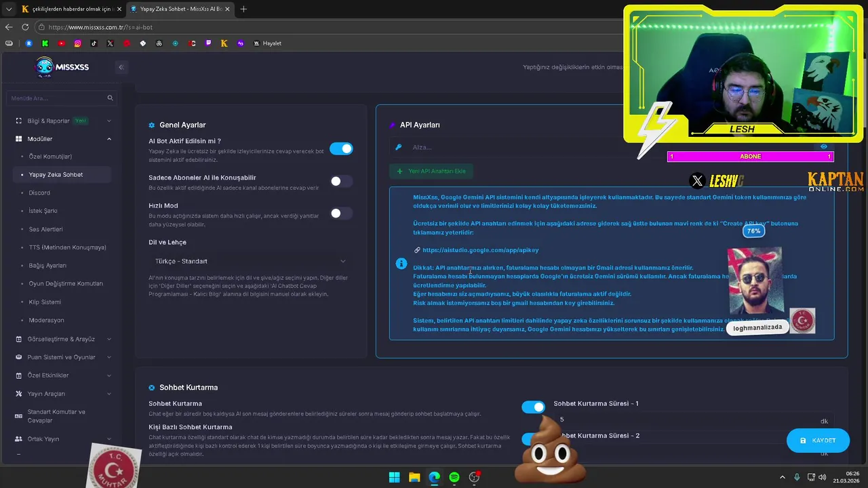Show hidden system tray icons

coord(782,477)
